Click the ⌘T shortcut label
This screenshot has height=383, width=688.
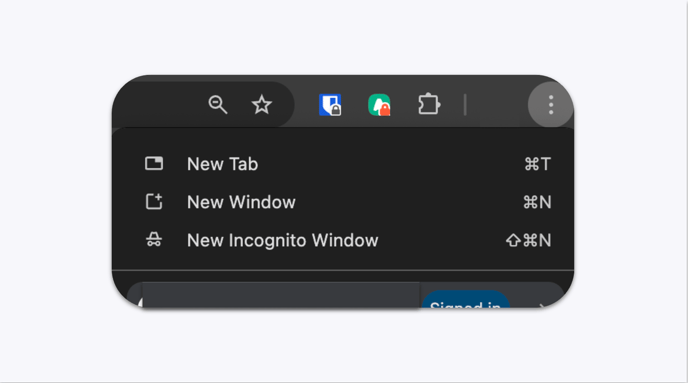click(x=538, y=164)
